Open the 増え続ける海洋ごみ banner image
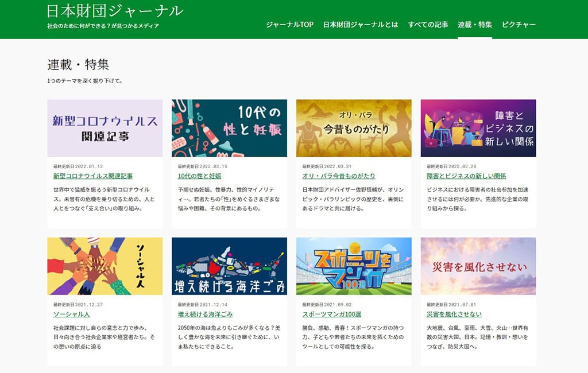 coord(229,266)
